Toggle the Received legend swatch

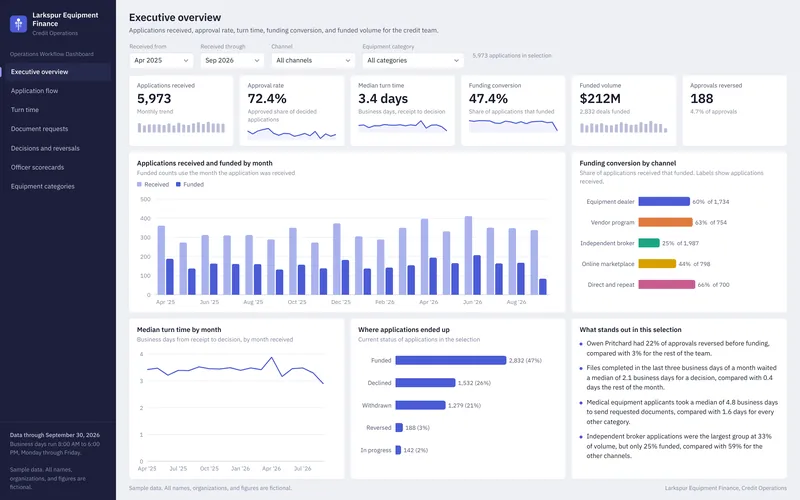139,185
